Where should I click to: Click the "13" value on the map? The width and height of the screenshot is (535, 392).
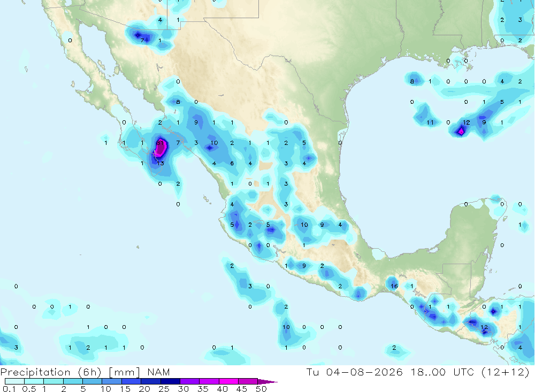point(160,164)
